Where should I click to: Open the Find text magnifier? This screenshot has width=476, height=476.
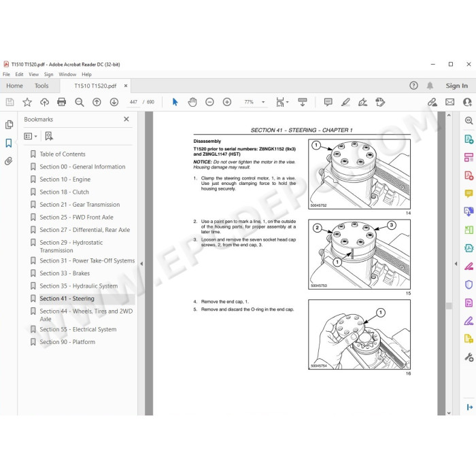(80, 102)
